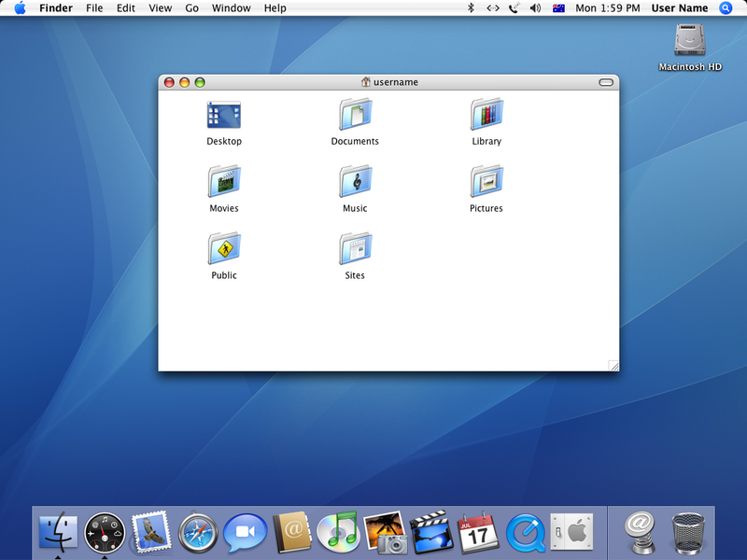Open the Australian flag input menu
747x560 pixels.
pos(558,8)
